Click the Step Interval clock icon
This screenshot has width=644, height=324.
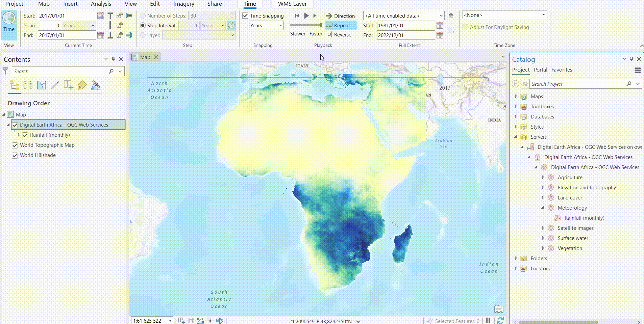231,25
